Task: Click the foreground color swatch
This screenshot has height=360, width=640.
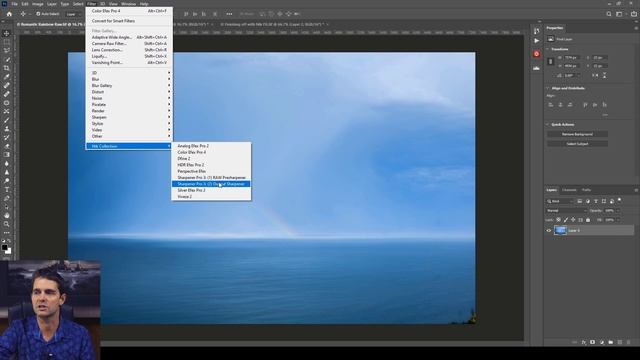Action: [4, 247]
